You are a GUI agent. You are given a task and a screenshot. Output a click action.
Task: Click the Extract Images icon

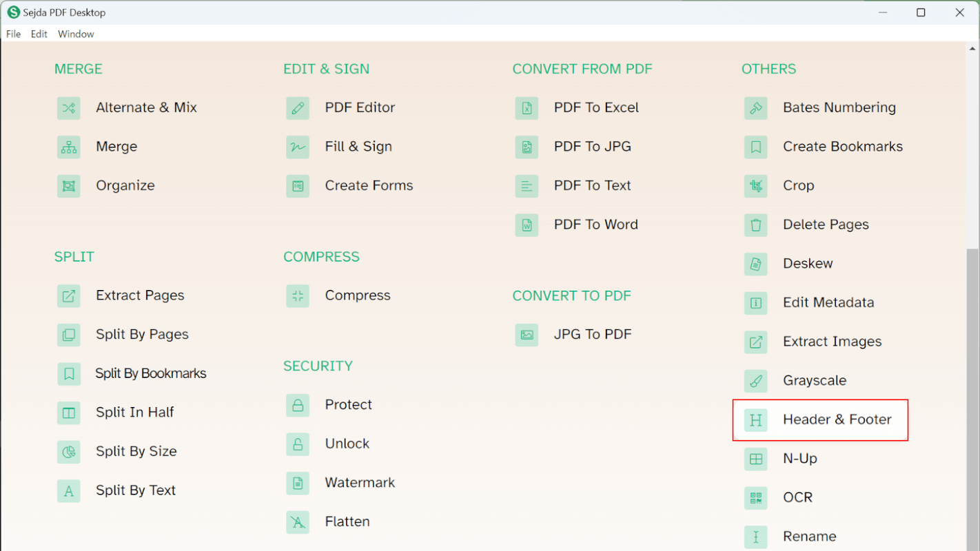pyautogui.click(x=756, y=342)
